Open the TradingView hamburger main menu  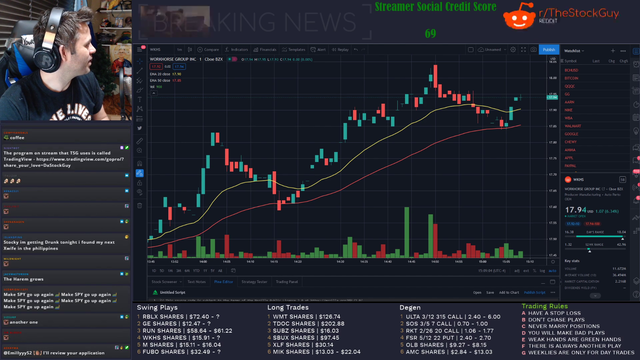(140, 50)
